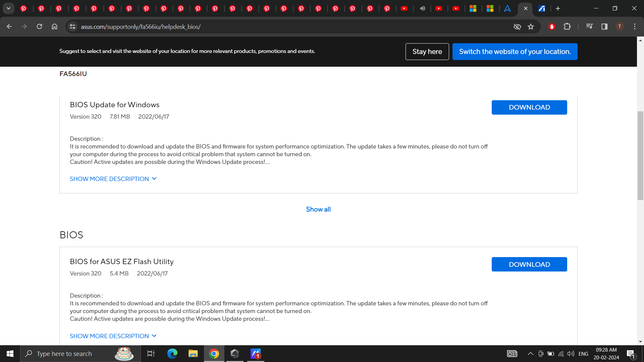Screen dimensions: 644x362
Task: Expand description for ASUS EZ Flash Utility
Action: coord(113,336)
